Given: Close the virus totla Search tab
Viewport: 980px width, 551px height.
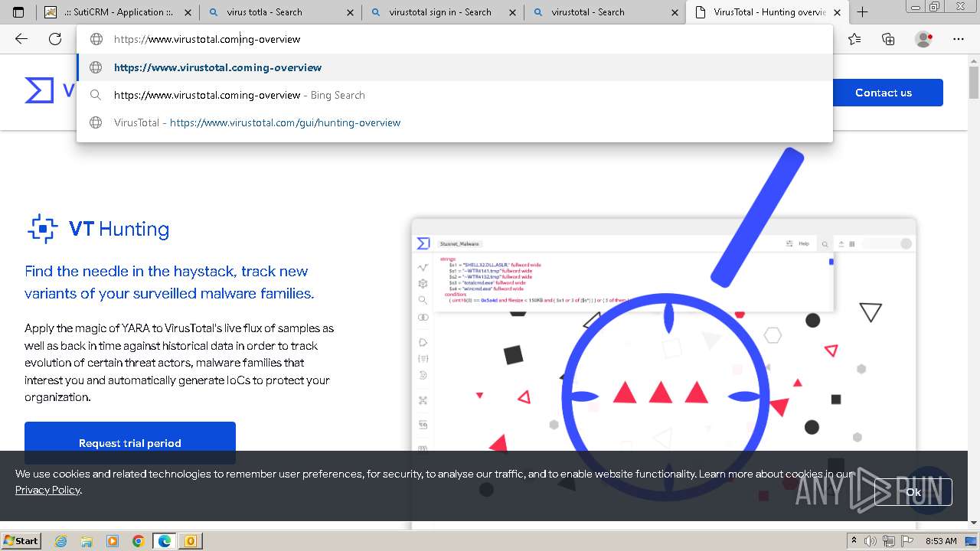Looking at the screenshot, I should 350,12.
